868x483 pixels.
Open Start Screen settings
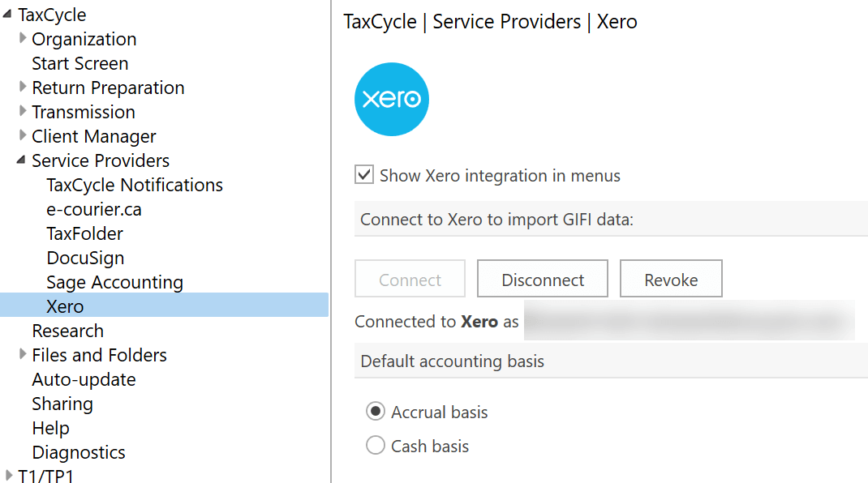coord(79,64)
